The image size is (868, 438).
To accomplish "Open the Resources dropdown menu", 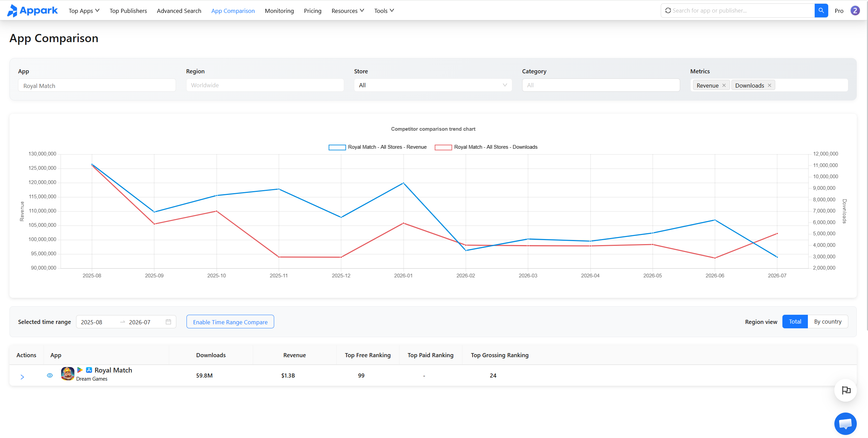I will point(348,11).
